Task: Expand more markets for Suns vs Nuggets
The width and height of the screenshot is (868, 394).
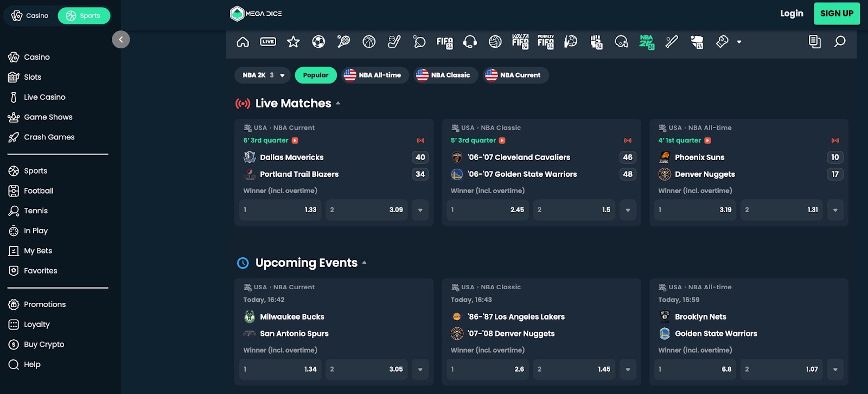Action: tap(835, 210)
